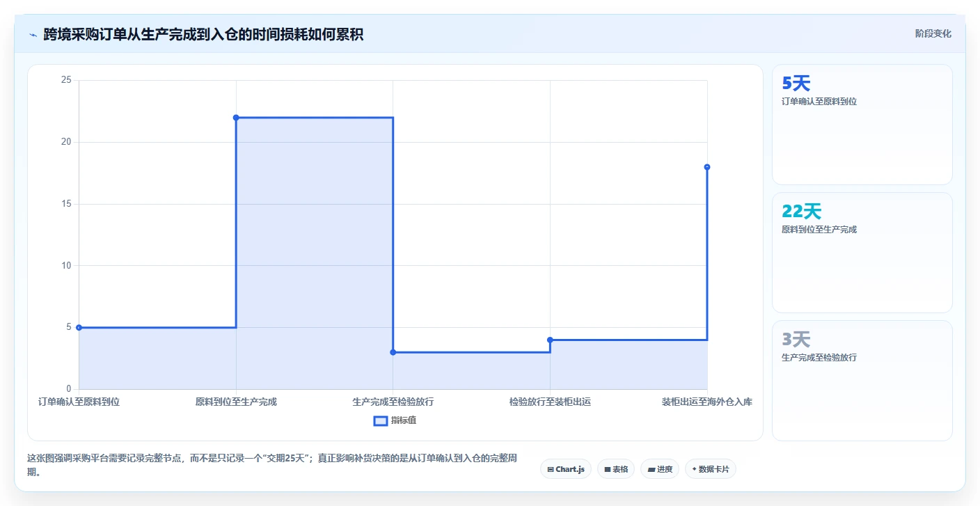Click the x-axis label 检验放行至装柜出运
The width and height of the screenshot is (980, 506).
[550, 402]
